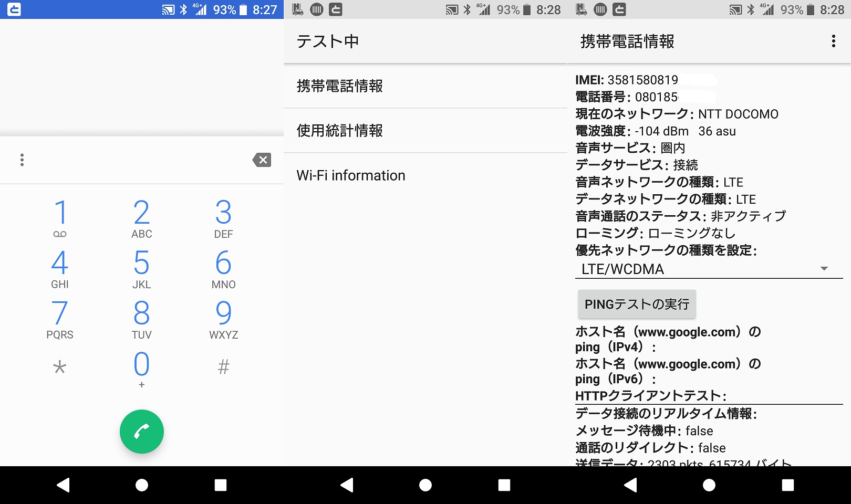Dial digit 1 with voicemail
Image resolution: width=851 pixels, height=504 pixels.
(60, 218)
